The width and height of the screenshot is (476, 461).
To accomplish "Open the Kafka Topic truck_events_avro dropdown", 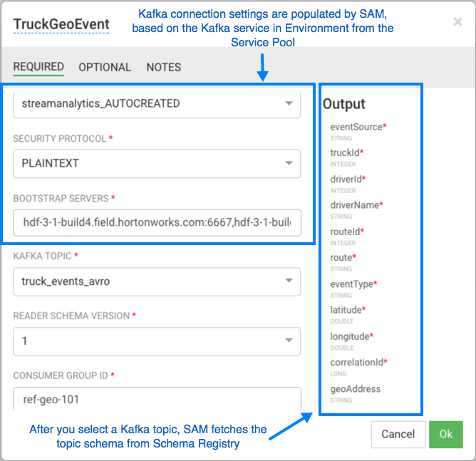I will point(157,281).
